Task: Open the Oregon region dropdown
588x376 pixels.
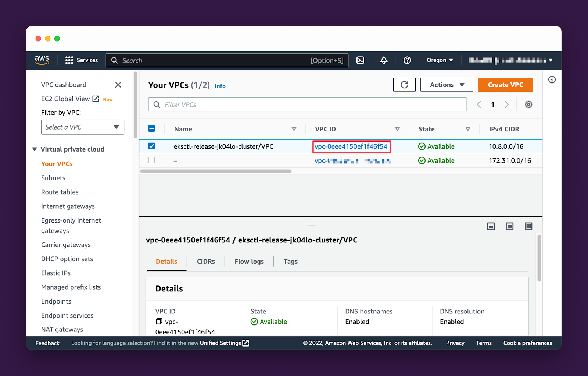Action: pyautogui.click(x=440, y=60)
